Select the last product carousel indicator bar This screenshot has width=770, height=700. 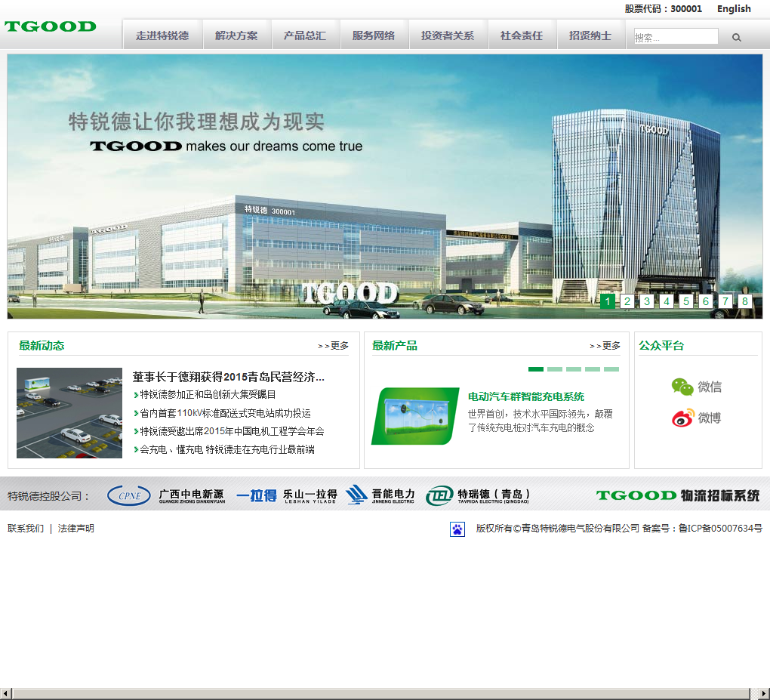tap(611, 369)
